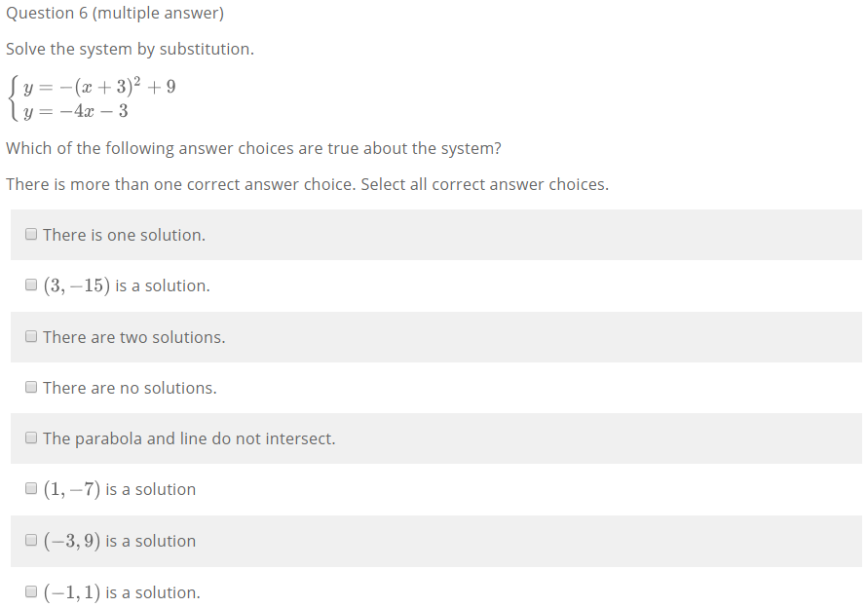
Task: Click the '(3, −15) is a solution.' label
Action: [127, 286]
